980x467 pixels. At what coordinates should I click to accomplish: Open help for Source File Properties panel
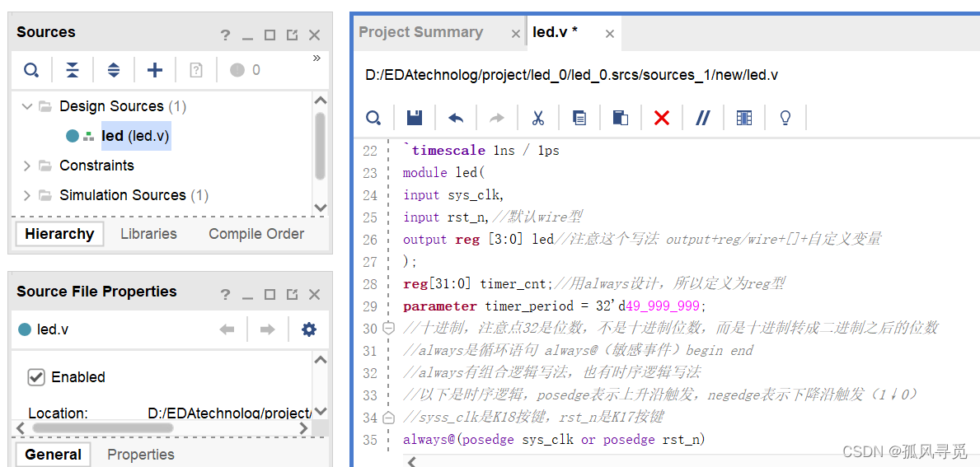pyautogui.click(x=225, y=294)
